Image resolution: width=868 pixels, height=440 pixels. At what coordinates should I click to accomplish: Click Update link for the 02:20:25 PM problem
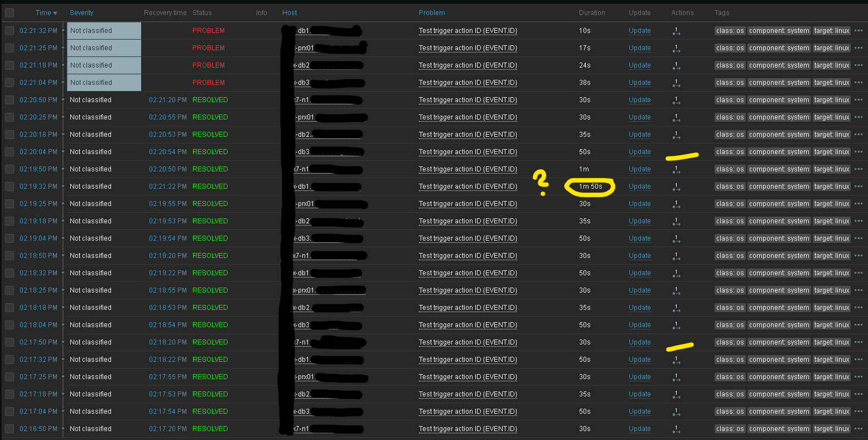click(x=639, y=117)
